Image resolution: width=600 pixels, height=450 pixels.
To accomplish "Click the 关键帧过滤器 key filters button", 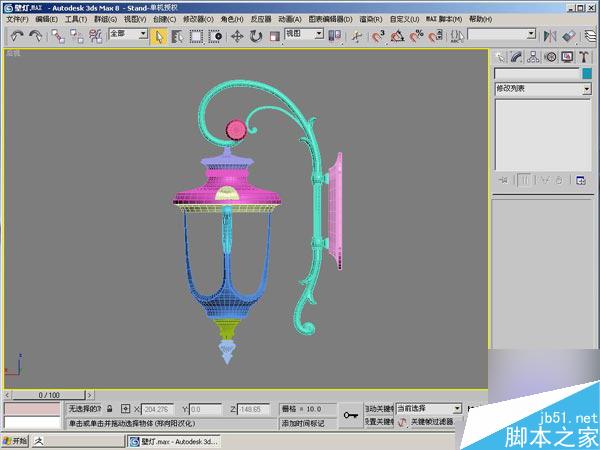I will (432, 422).
